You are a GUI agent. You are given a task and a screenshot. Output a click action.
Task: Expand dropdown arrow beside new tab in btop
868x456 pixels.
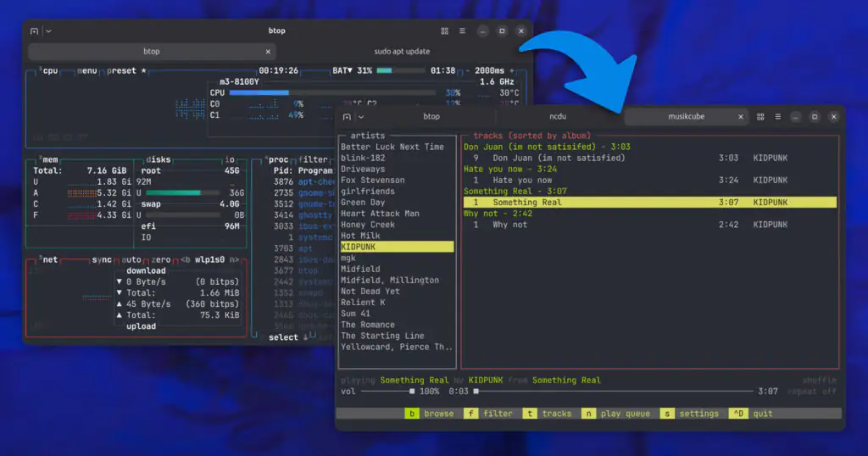pos(48,31)
